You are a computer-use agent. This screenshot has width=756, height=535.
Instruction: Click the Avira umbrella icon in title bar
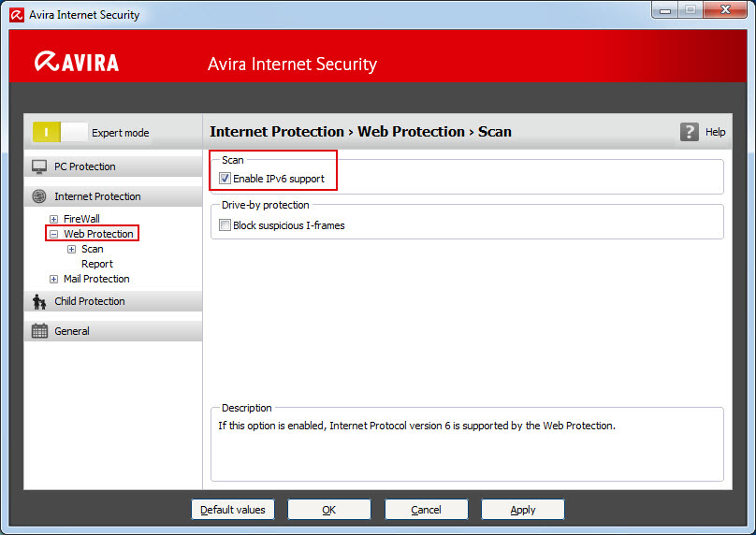coord(17,15)
